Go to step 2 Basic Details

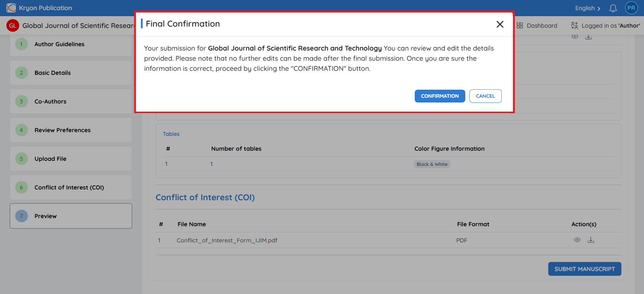pos(71,73)
